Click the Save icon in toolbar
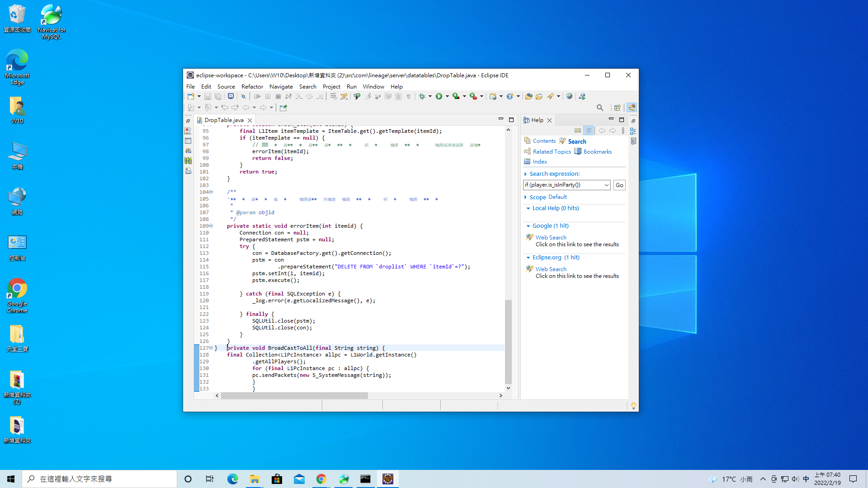This screenshot has width=868, height=488. [x=208, y=96]
